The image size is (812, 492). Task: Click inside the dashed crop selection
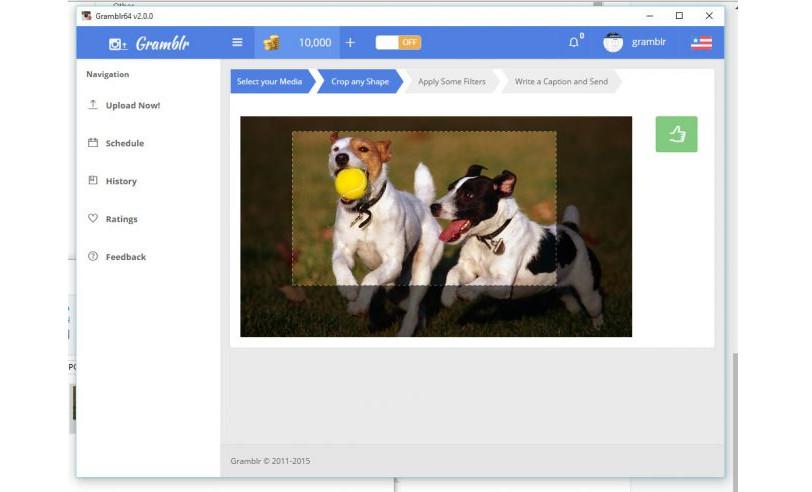[x=425, y=208]
